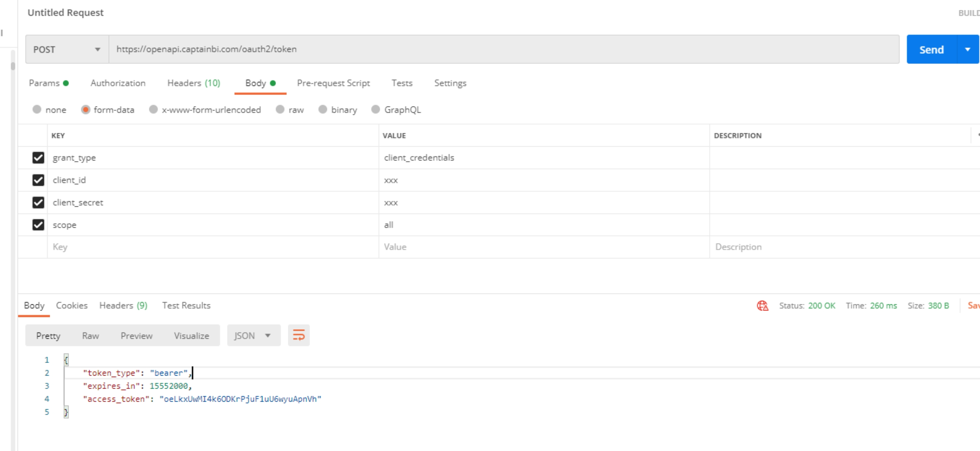Switch to the response Body tab
The image size is (980, 451).
coord(34,306)
